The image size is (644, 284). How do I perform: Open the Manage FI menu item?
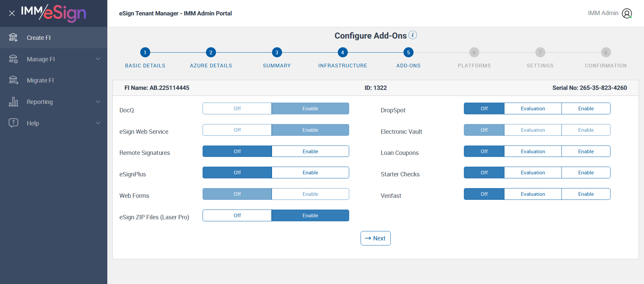click(x=54, y=59)
